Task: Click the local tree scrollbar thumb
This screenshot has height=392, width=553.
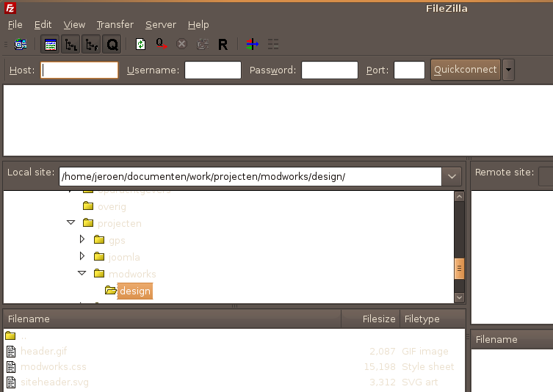Action: 459,269
